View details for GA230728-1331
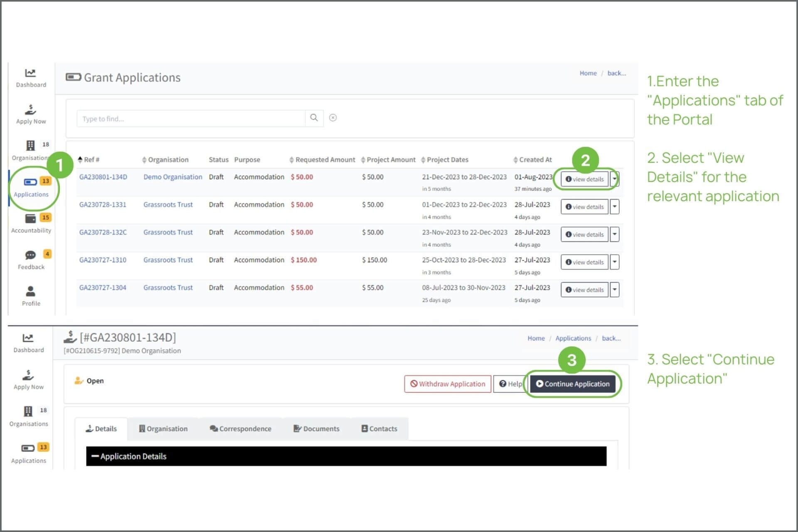 click(584, 207)
